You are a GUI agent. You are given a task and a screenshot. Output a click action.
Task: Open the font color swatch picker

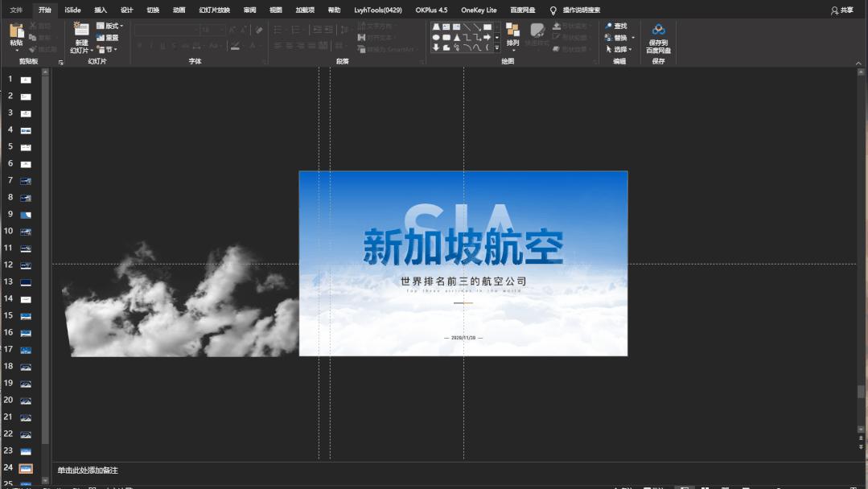pos(253,45)
